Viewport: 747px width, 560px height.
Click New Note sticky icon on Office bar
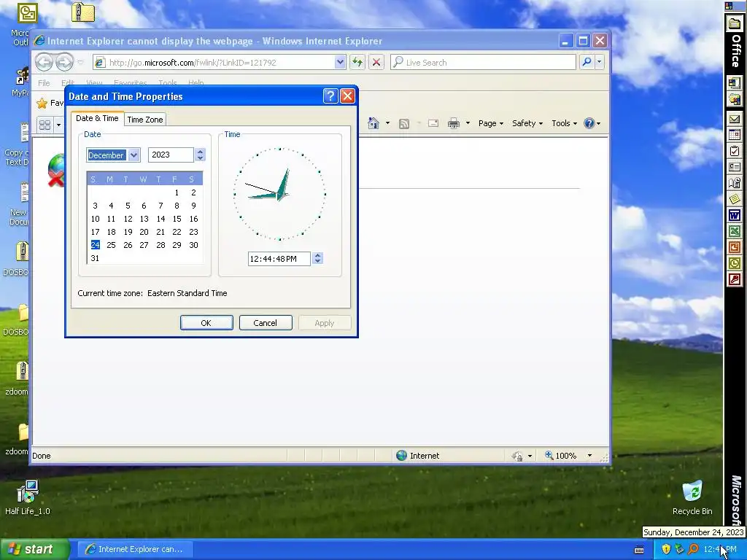735,199
